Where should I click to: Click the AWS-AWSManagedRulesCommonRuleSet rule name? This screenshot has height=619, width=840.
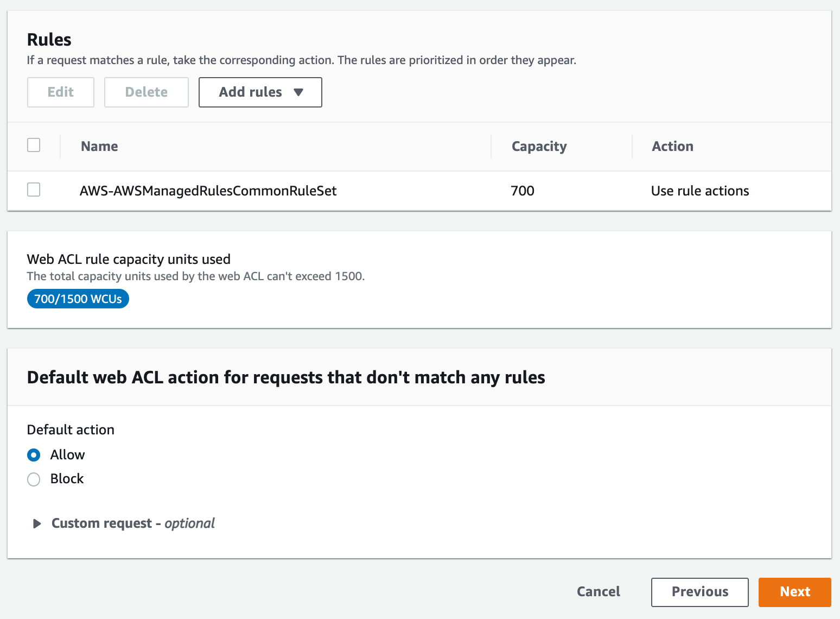tap(208, 191)
